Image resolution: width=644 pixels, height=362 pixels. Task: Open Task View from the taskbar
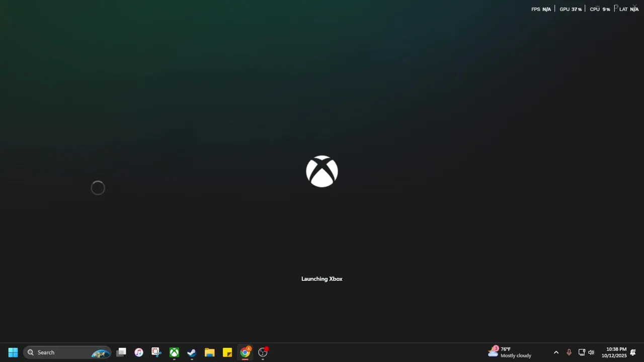pyautogui.click(x=121, y=352)
